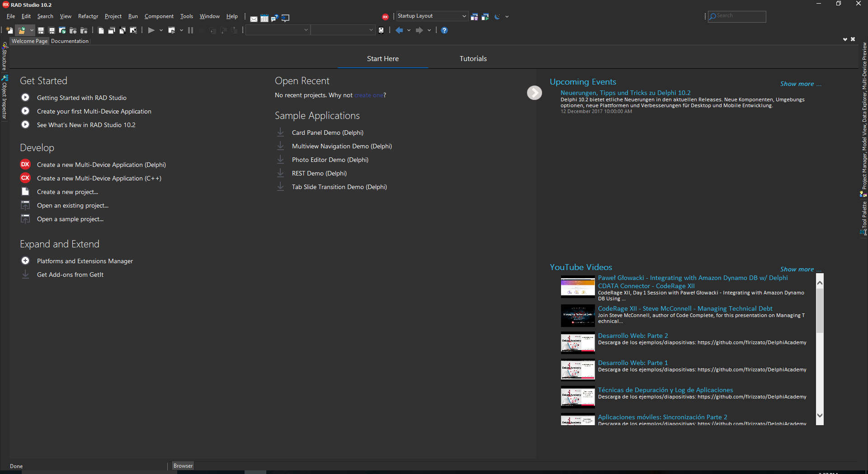Click the Save All toolbar icon

pos(52,30)
